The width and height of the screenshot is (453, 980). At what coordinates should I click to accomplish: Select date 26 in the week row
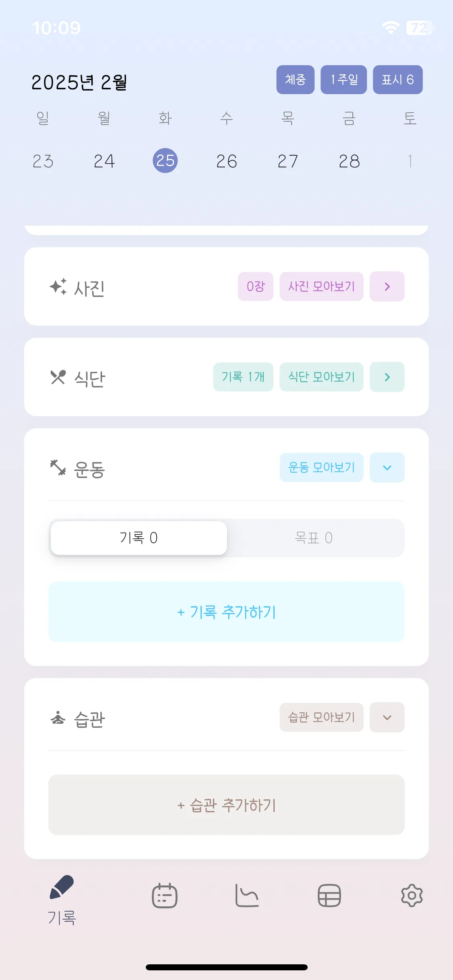click(x=227, y=161)
